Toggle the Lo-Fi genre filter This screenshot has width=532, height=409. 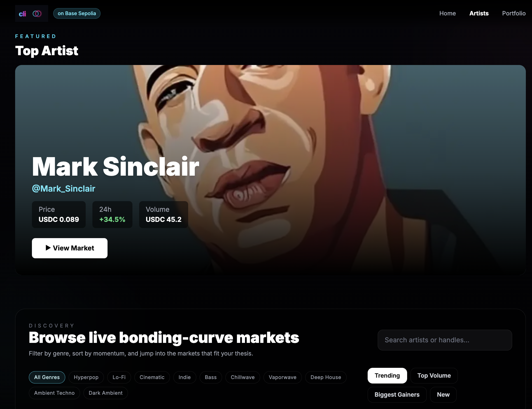[x=119, y=377]
